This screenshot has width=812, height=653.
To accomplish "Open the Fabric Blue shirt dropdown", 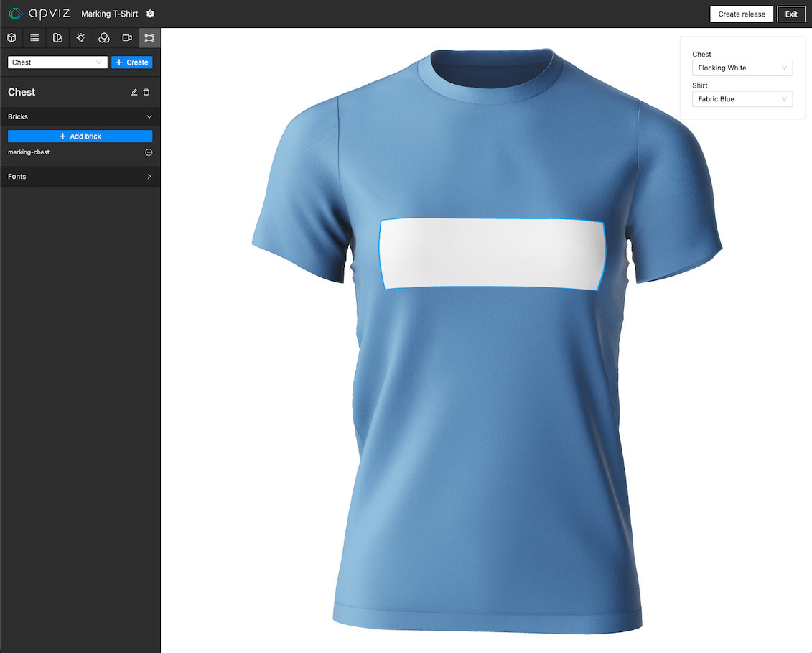I will coord(742,99).
